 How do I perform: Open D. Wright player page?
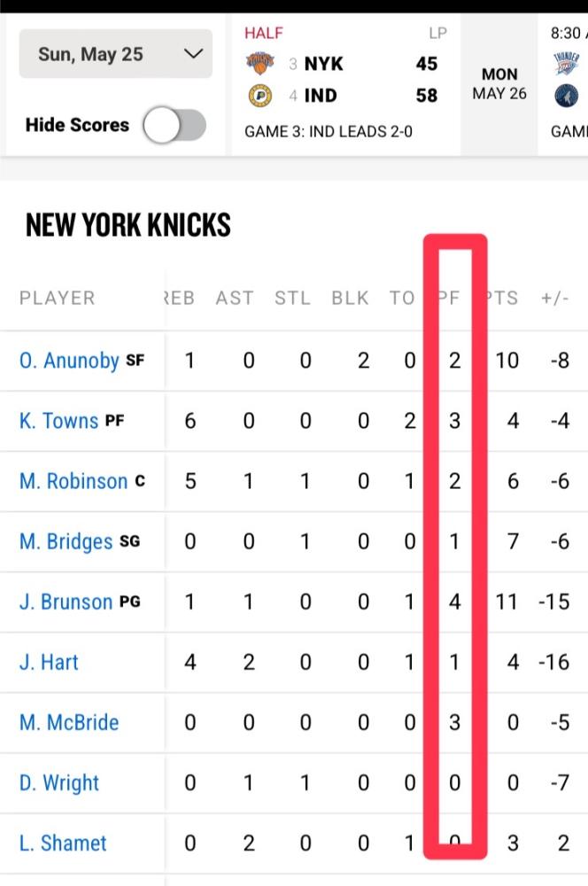coord(59,783)
